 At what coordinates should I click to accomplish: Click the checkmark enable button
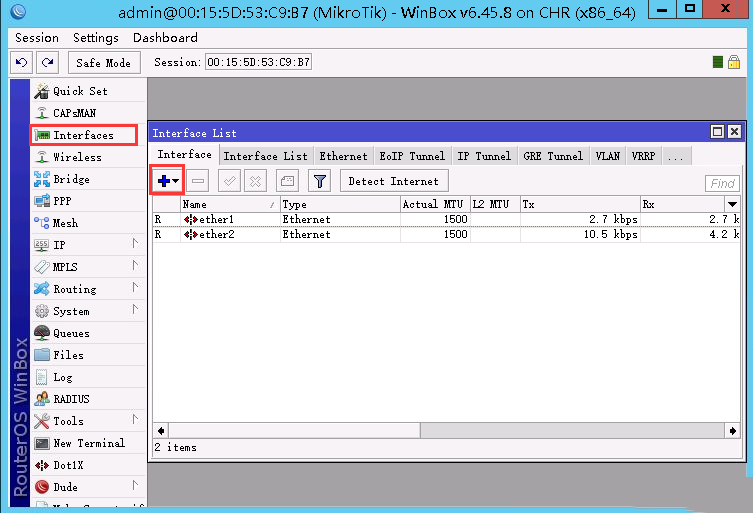coord(229,181)
